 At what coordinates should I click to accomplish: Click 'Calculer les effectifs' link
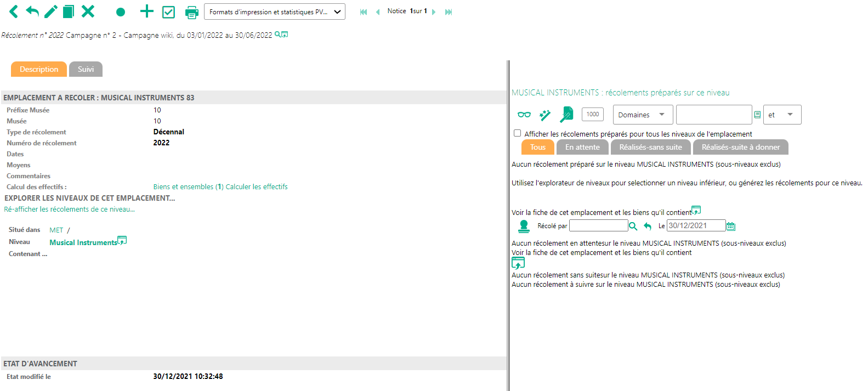point(257,187)
